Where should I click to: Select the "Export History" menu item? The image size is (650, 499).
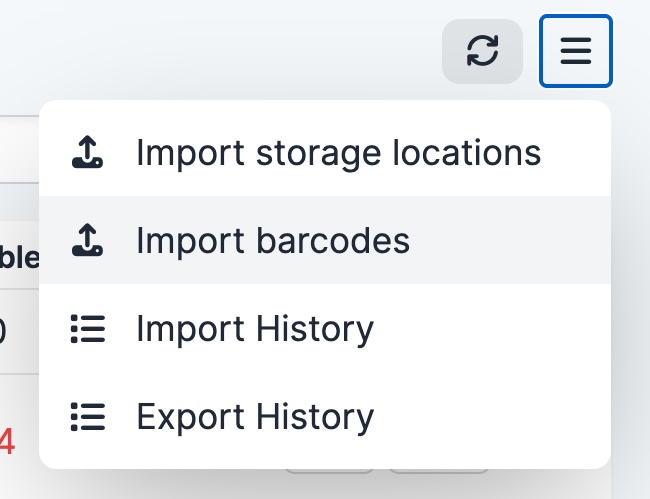(255, 415)
